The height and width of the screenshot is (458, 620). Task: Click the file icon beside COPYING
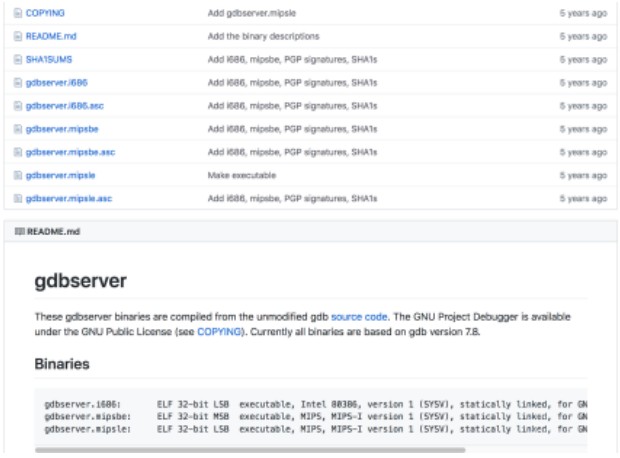click(17, 13)
